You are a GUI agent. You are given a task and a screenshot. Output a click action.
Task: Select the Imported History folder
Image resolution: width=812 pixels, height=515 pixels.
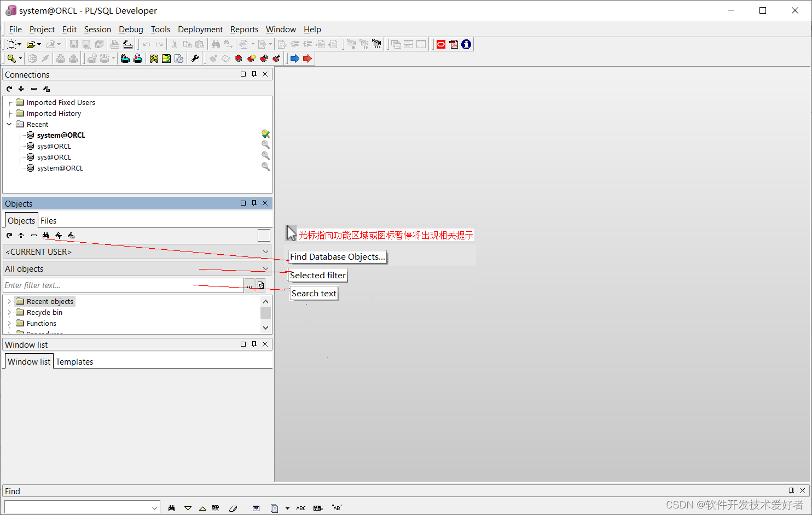tap(54, 113)
